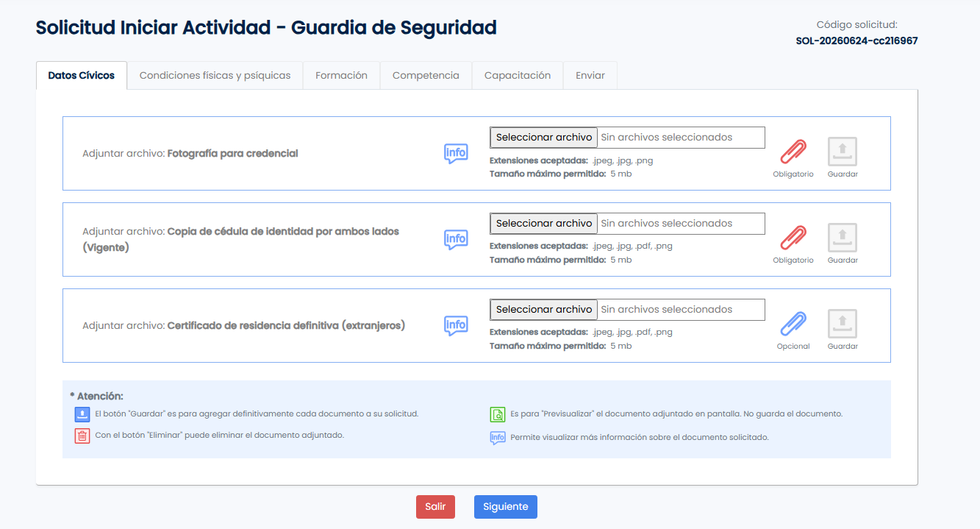Click accepted extensions .jpeg, .jpg, .png text
980x529 pixels.
tap(623, 161)
